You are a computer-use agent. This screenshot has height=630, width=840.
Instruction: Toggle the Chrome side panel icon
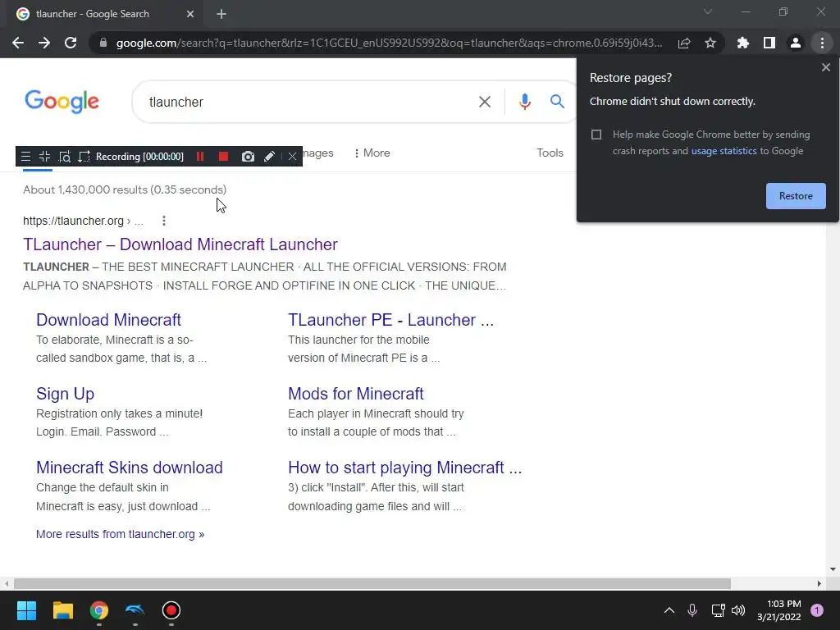coord(769,43)
